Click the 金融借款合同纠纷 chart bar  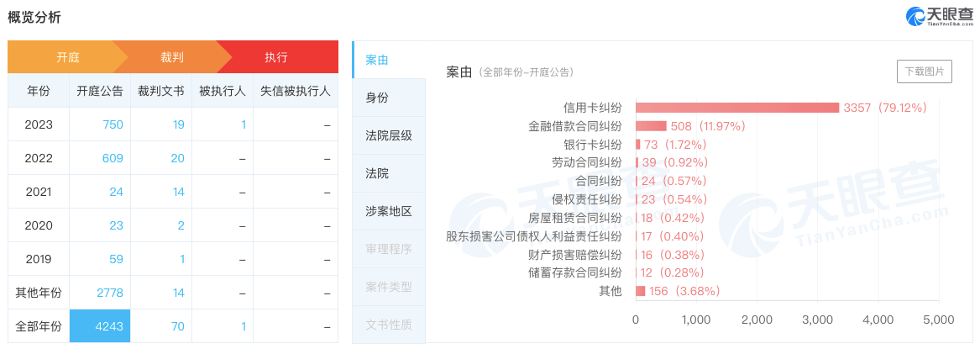coord(651,126)
